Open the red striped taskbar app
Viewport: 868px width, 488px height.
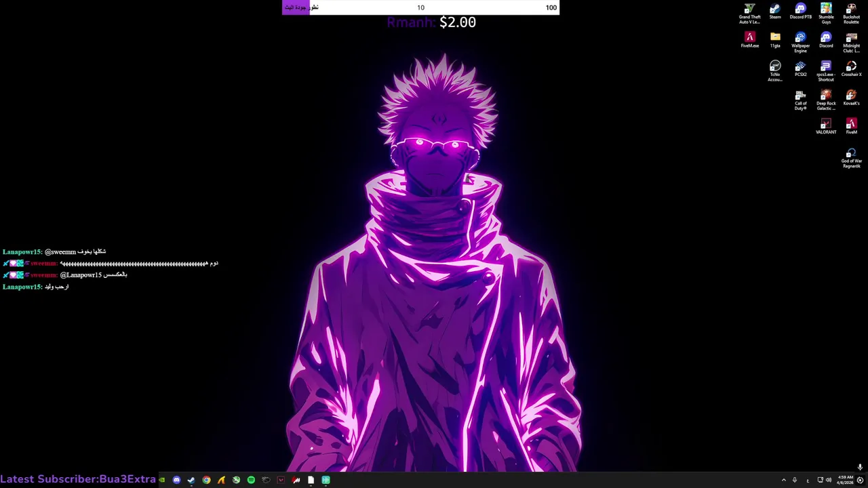296,480
